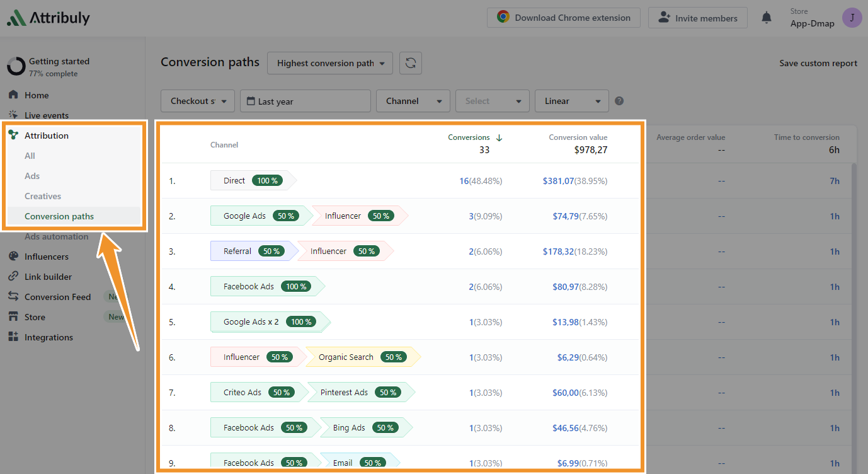Click Download Chrome extension button

[563, 18]
